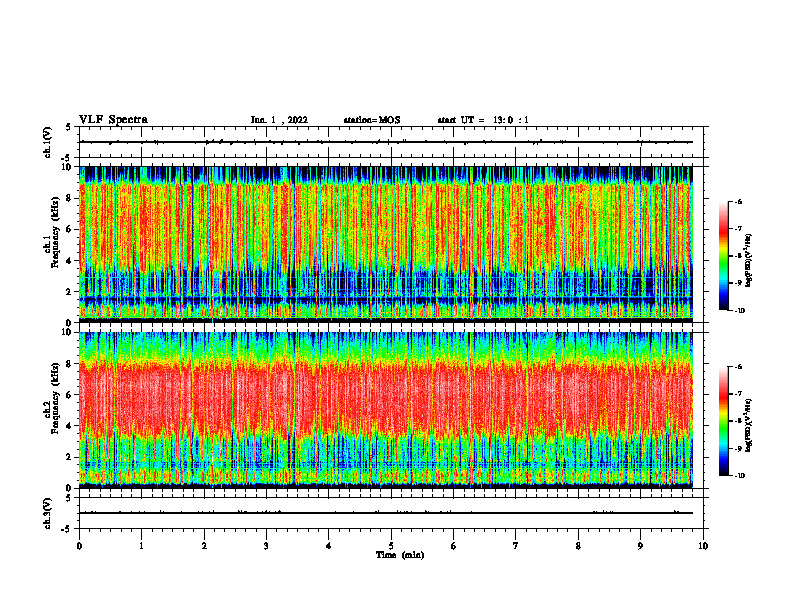
Task: Click time axis tick label '10' at right end
Action: 703,546
